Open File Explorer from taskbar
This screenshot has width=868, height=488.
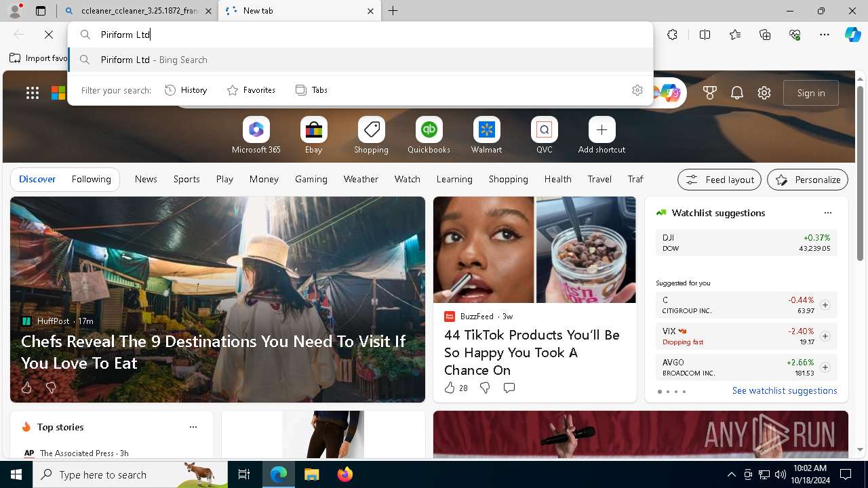pyautogui.click(x=311, y=474)
